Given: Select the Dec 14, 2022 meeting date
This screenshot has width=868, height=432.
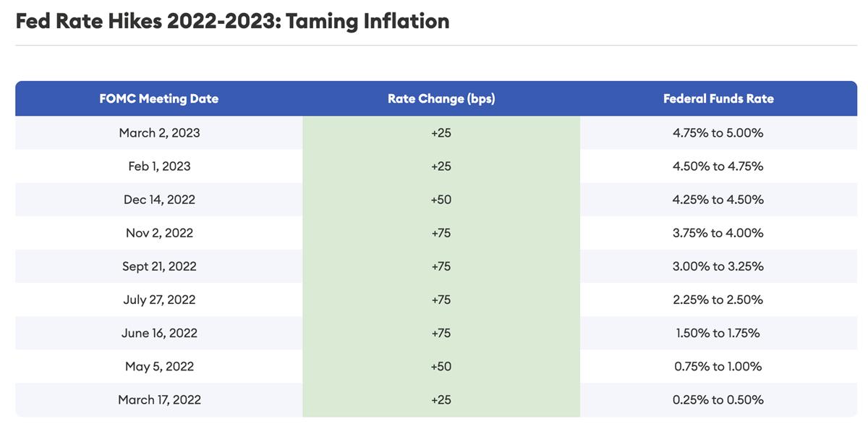Looking at the screenshot, I should (x=159, y=200).
